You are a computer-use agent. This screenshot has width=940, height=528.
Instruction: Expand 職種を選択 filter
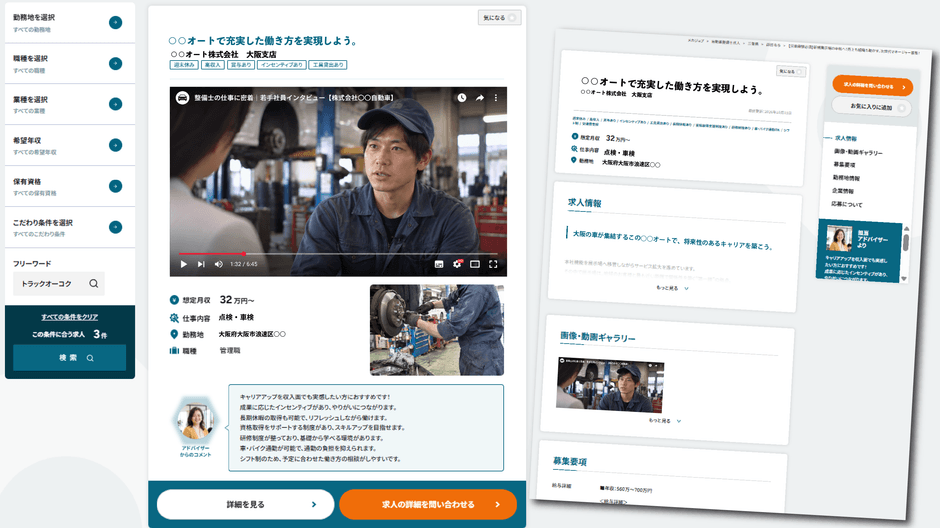click(70, 64)
